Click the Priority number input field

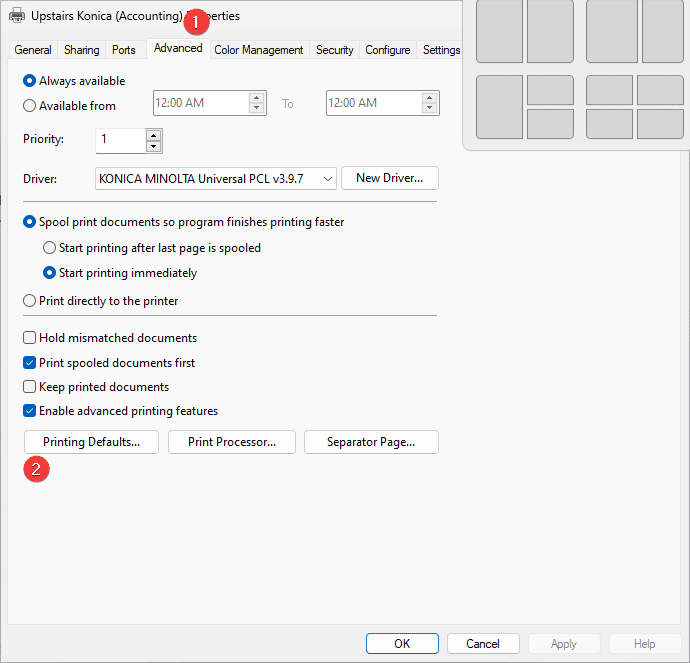pos(120,140)
